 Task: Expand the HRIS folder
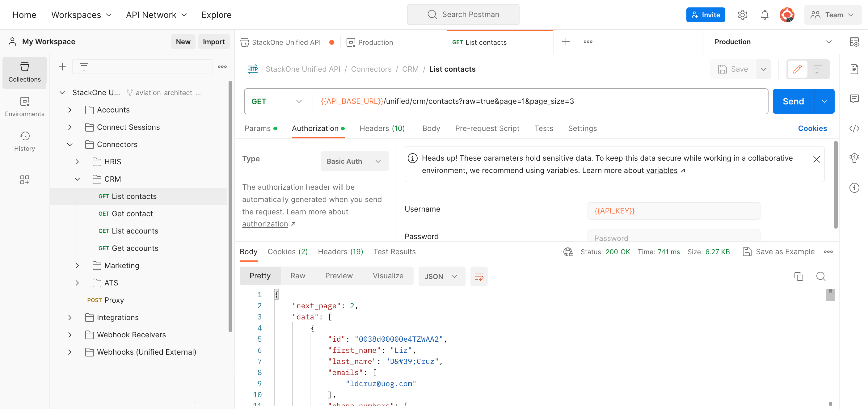pos(77,162)
